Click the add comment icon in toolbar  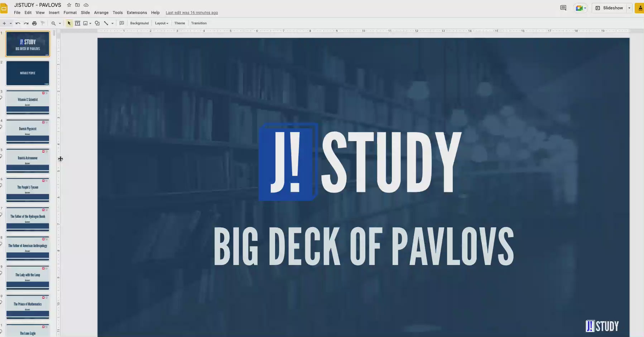[x=122, y=23]
